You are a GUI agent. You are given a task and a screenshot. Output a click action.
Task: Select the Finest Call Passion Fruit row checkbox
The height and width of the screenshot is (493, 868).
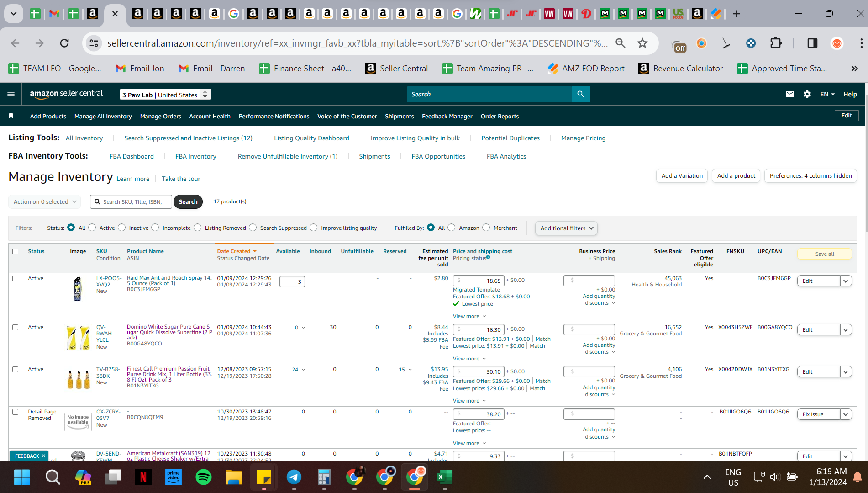(x=16, y=369)
